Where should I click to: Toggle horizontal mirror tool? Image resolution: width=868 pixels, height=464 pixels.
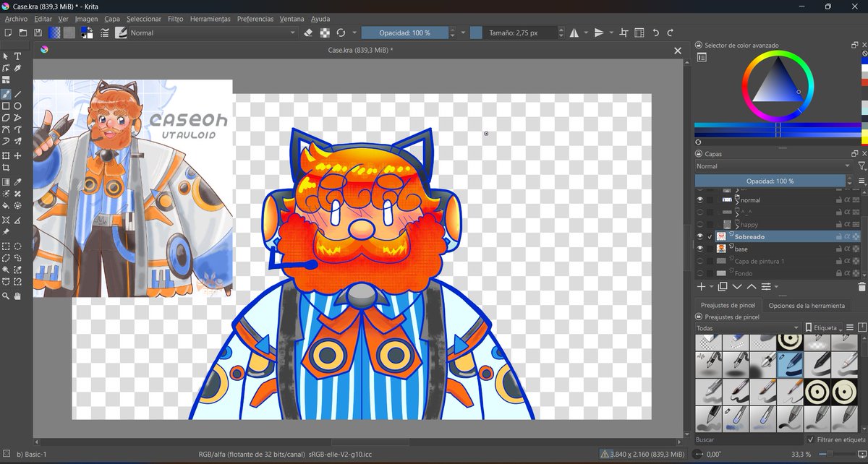point(574,33)
